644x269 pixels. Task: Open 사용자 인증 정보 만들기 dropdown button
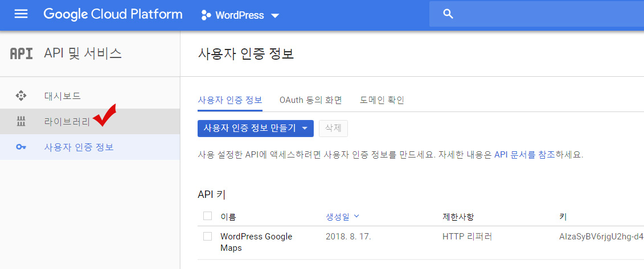pyautogui.click(x=256, y=129)
